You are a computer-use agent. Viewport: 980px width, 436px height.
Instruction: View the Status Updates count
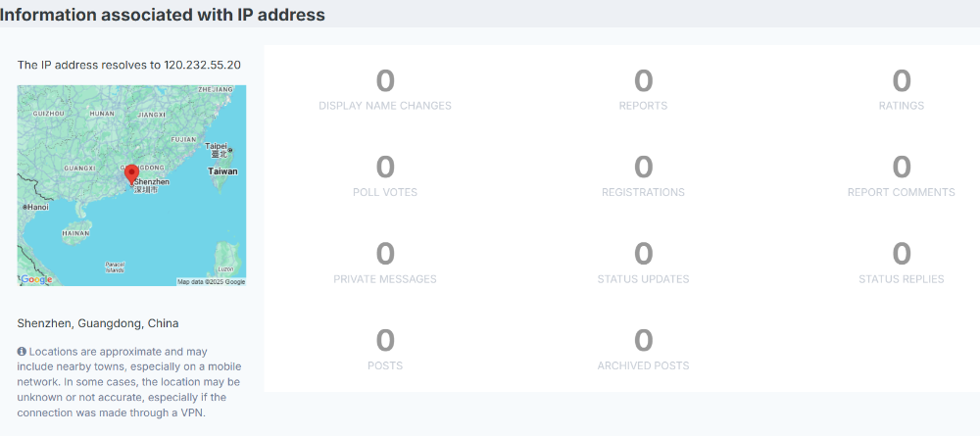pyautogui.click(x=643, y=255)
